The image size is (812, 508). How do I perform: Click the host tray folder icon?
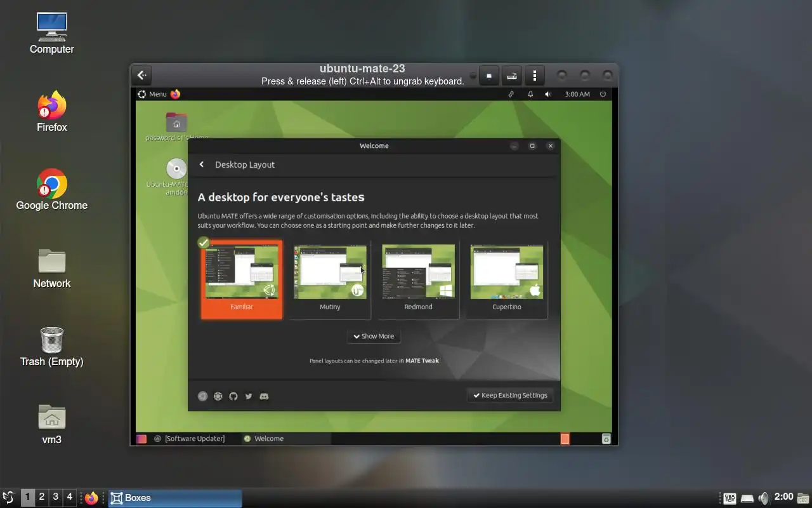coord(804,498)
